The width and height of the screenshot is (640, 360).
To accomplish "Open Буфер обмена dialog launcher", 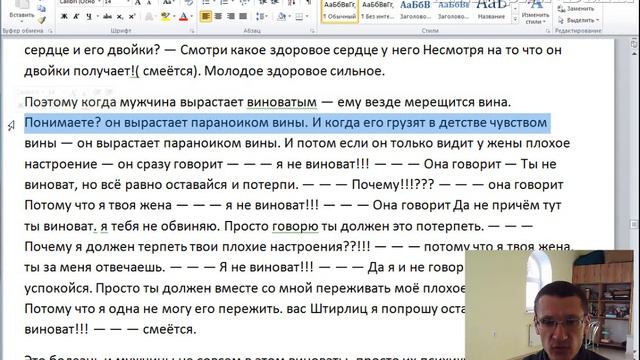I will pyautogui.click(x=51, y=31).
